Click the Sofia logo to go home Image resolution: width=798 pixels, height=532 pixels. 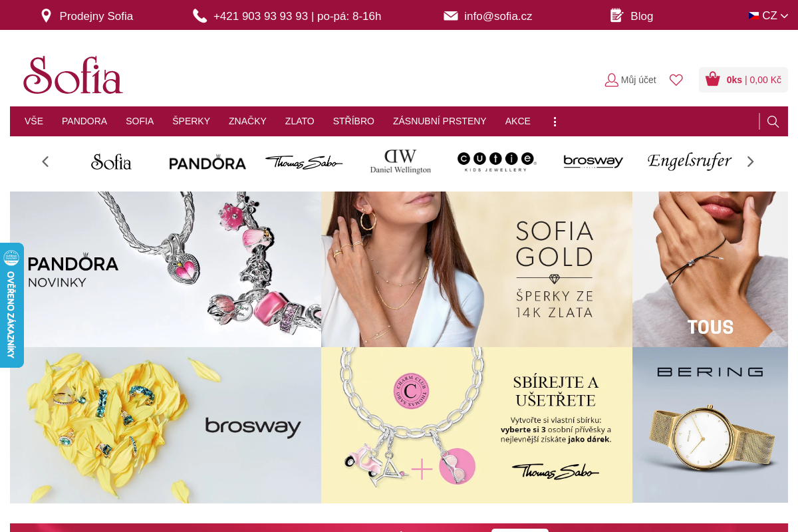73,74
